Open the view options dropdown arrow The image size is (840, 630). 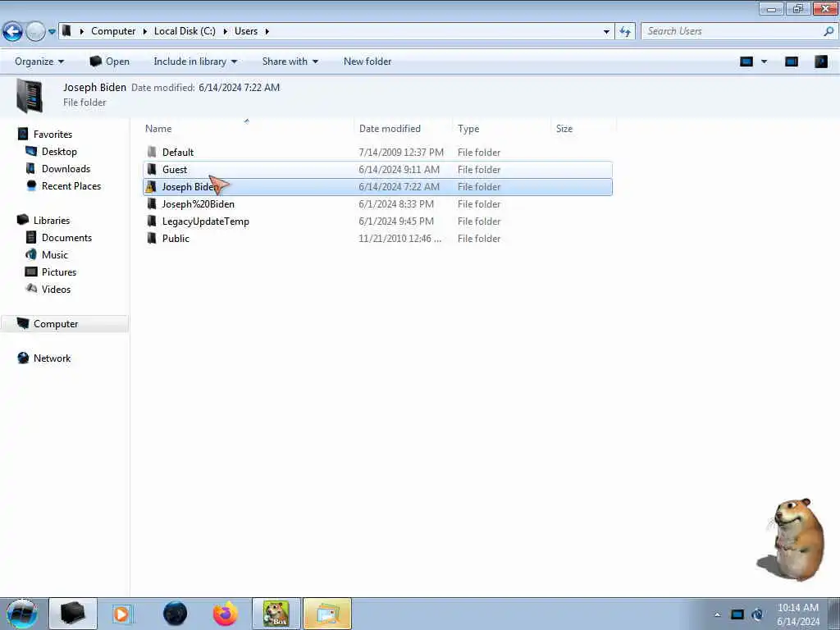764,62
